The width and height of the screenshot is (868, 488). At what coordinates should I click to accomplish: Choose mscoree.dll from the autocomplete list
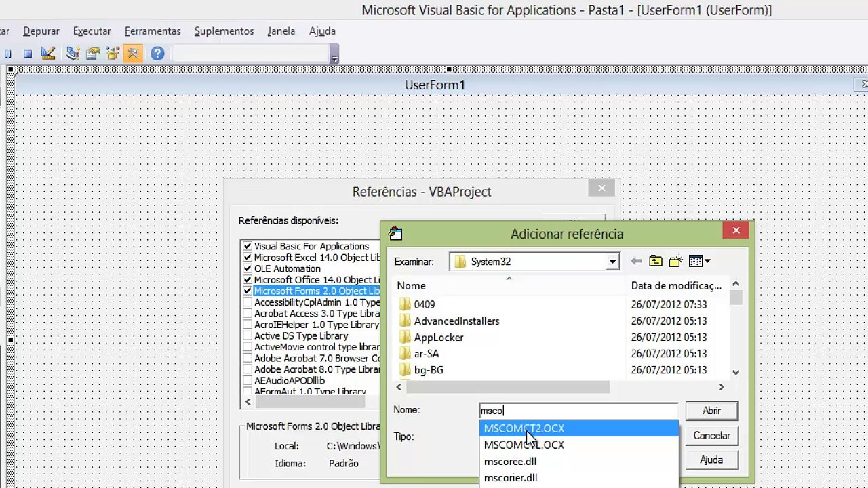pyautogui.click(x=579, y=462)
